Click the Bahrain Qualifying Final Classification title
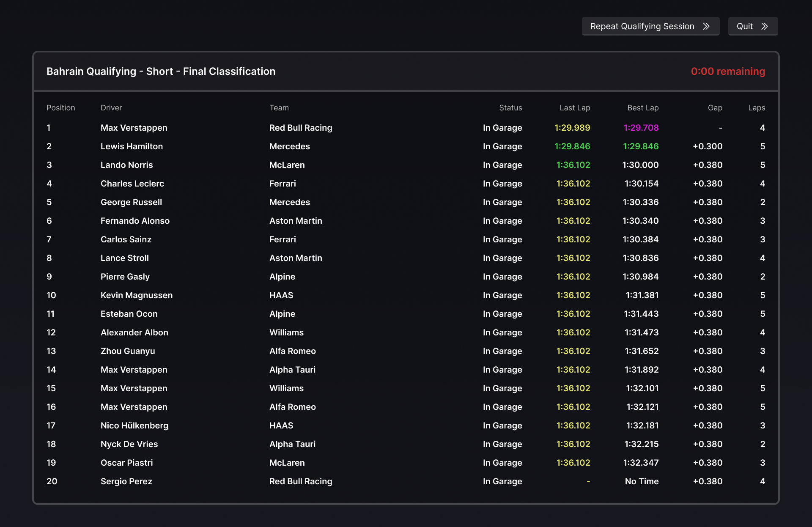812x527 pixels. [x=161, y=71]
